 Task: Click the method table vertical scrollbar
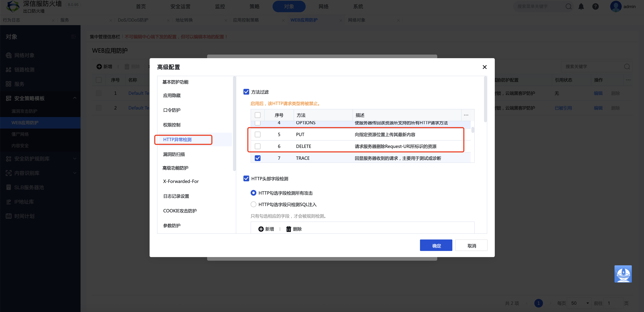tap(473, 130)
